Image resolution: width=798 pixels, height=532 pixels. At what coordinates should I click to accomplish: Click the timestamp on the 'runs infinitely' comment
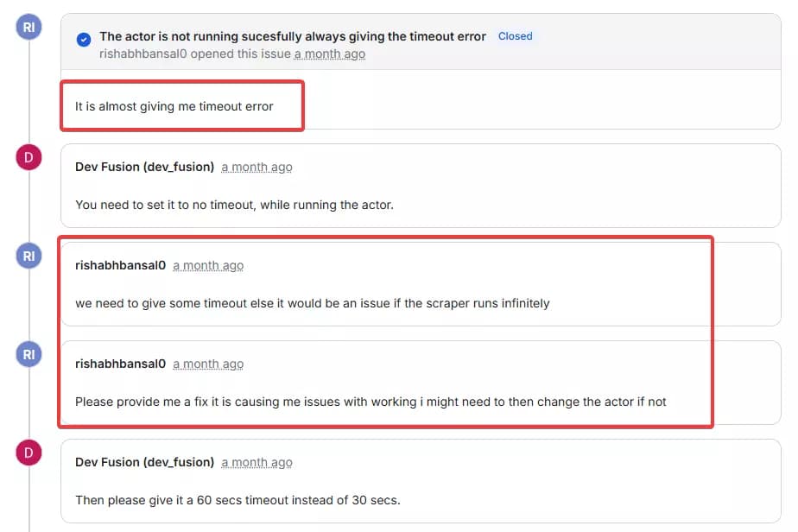[208, 265]
